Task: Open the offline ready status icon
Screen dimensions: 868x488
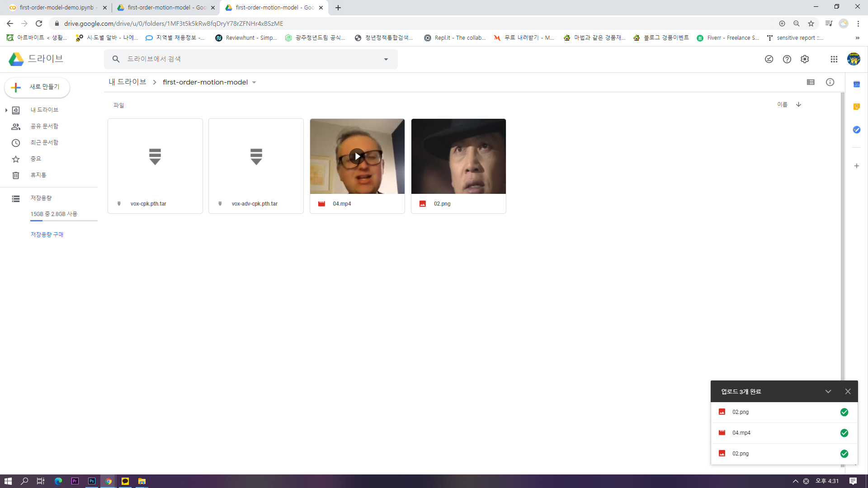Action: click(769, 59)
